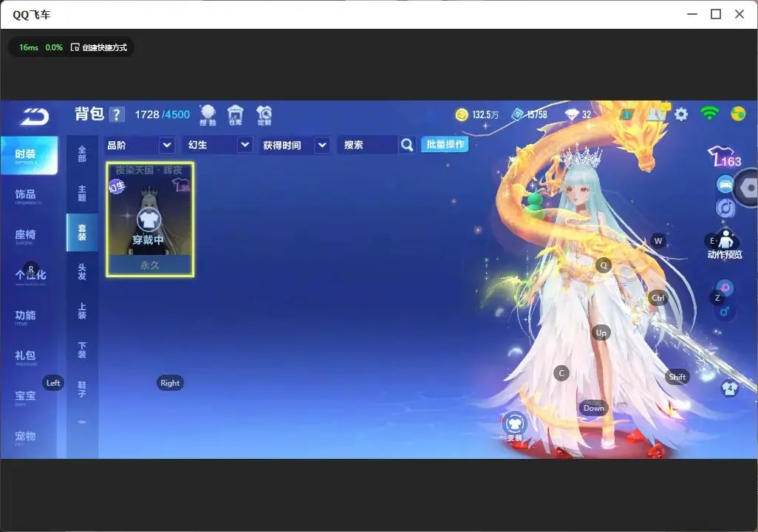Click the E key overlay button
Screen dimensions: 758x532
tap(712, 241)
